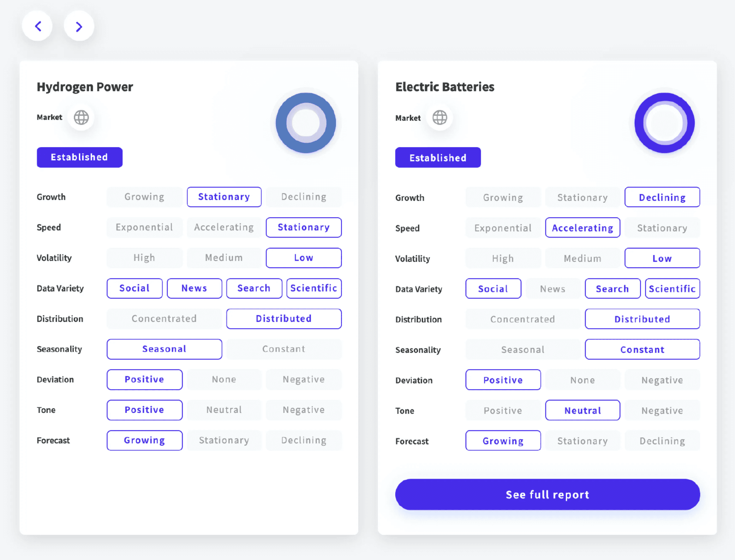Screen dimensions: 735x560
Task: Toggle the News data variety for Hydrogen Power
Action: click(x=194, y=288)
